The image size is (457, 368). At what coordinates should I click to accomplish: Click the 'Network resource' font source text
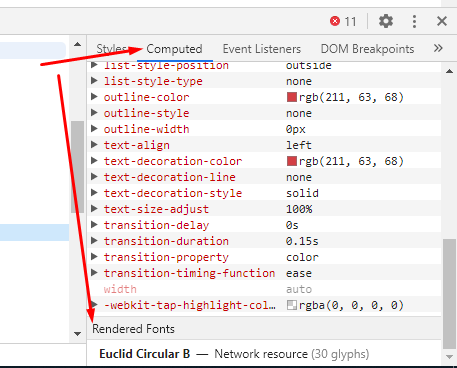pyautogui.click(x=261, y=354)
